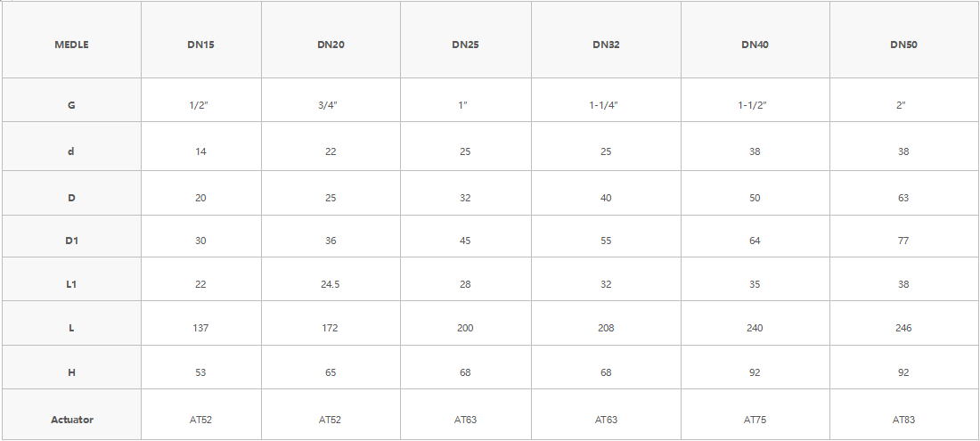This screenshot has height=441, width=980.
Task: Click the Actuator row label
Action: (71, 420)
